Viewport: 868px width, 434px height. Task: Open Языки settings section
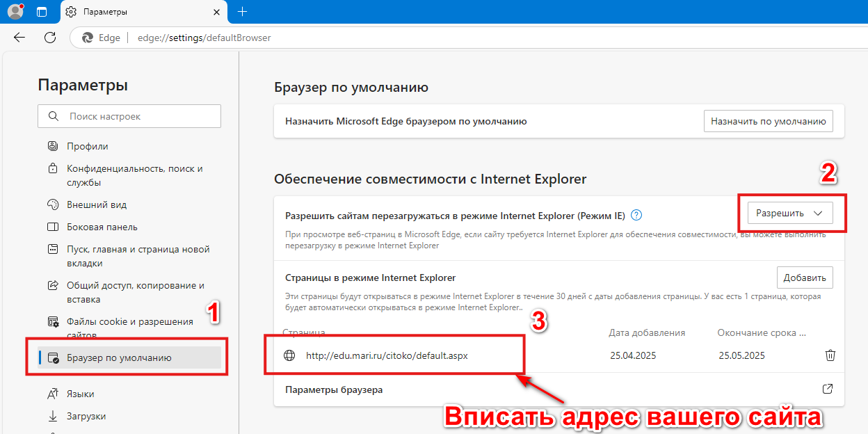pos(81,394)
